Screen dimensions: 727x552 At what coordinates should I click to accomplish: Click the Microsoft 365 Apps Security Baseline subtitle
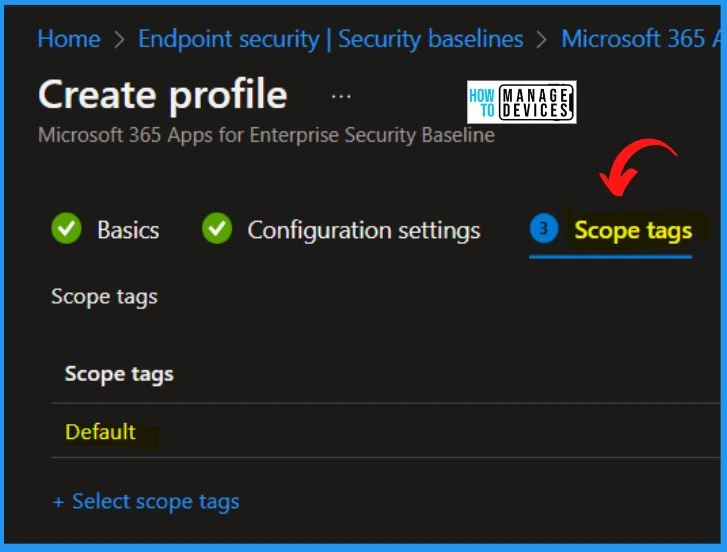point(266,135)
